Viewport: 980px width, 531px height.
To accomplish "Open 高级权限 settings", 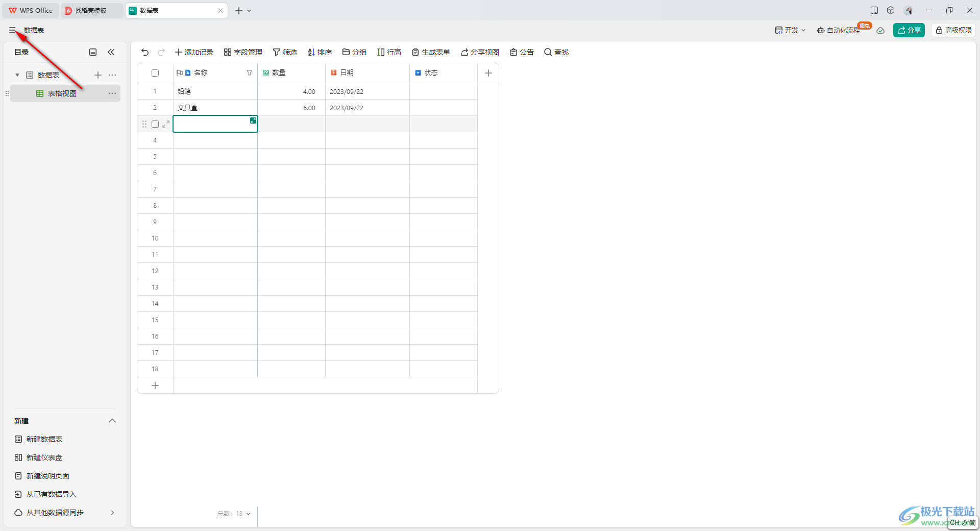I will click(953, 30).
